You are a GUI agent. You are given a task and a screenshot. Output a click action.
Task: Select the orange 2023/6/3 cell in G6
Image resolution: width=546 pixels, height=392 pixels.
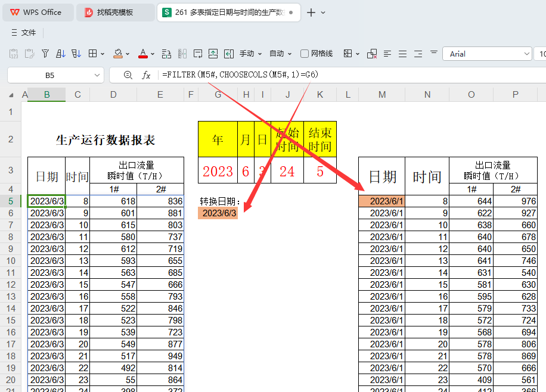(218, 213)
